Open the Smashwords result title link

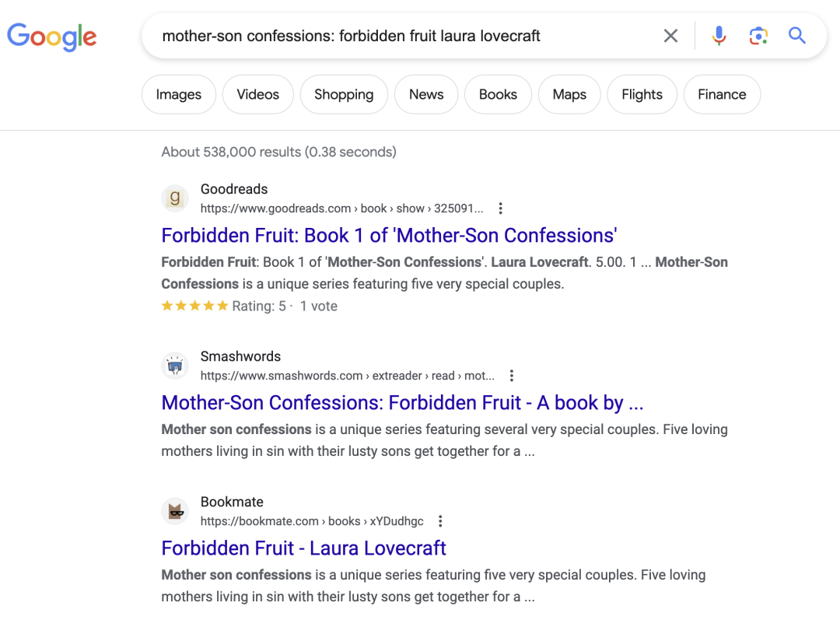402,403
